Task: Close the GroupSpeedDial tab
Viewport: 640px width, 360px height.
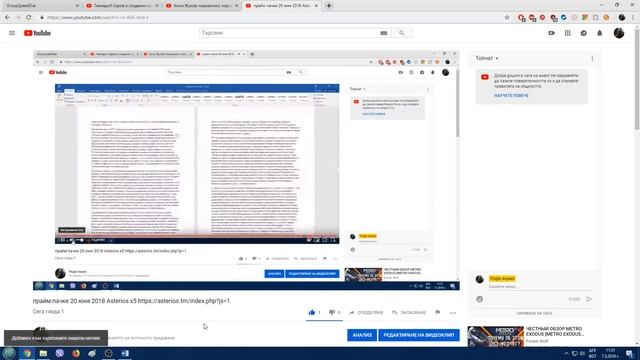Action: pyautogui.click(x=78, y=6)
